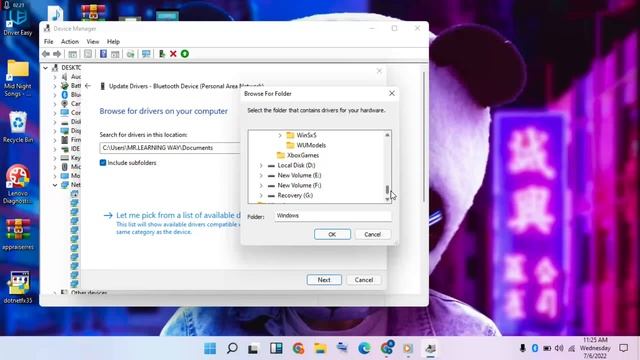Click Next in Update Drivers wizard
The height and width of the screenshot is (360, 640).
tap(324, 280)
